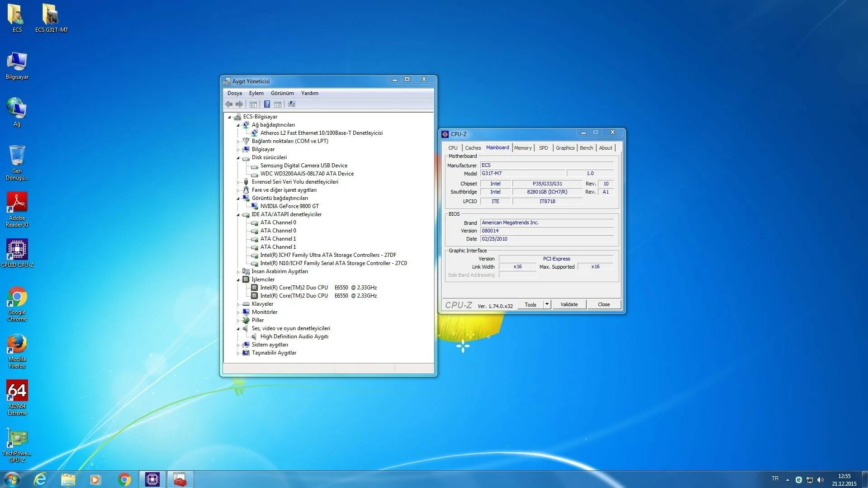Screen dimensions: 868x488
Task: Open the Görünüm menu
Action: click(x=282, y=93)
